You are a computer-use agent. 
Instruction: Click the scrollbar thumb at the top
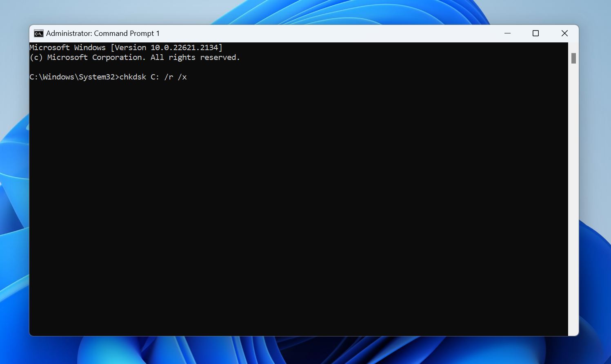pos(573,58)
